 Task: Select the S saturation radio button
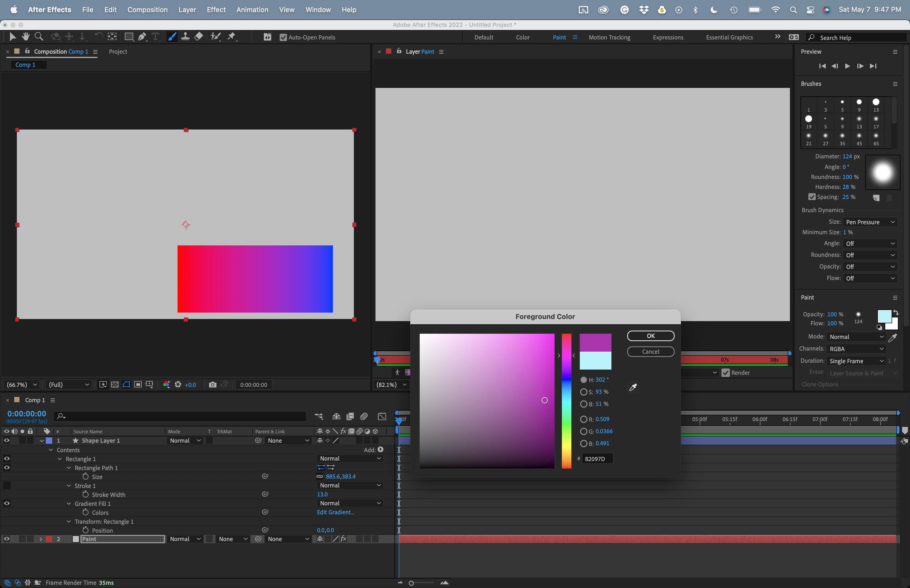click(583, 392)
